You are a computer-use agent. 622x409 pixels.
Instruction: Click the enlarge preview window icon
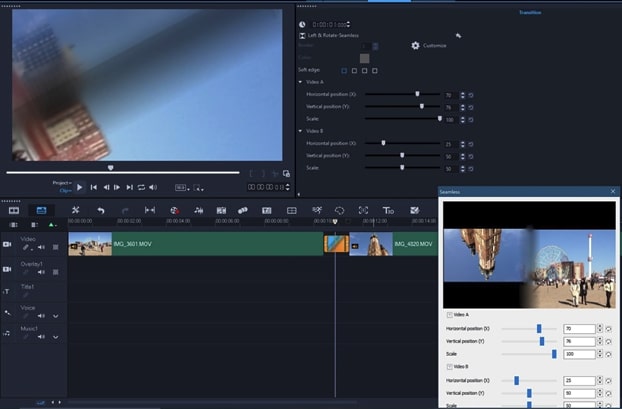(286, 174)
